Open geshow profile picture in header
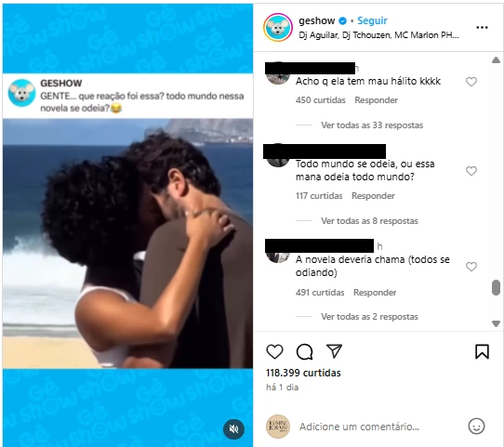 [278, 27]
